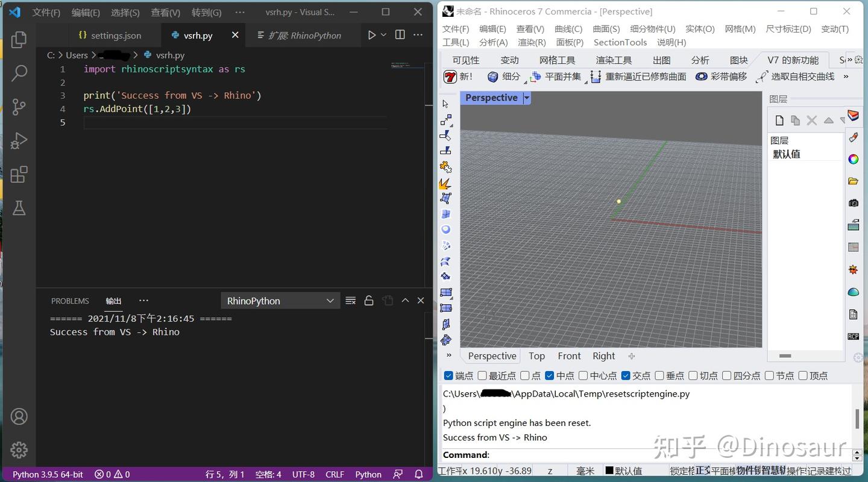
Task: Open Source Control in VS Code sidebar
Action: coord(19,107)
